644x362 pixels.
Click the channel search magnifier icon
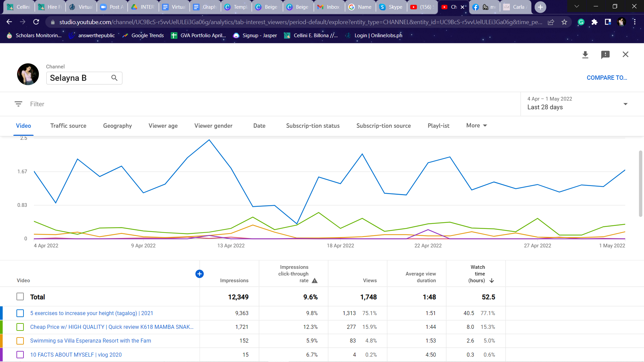(114, 78)
